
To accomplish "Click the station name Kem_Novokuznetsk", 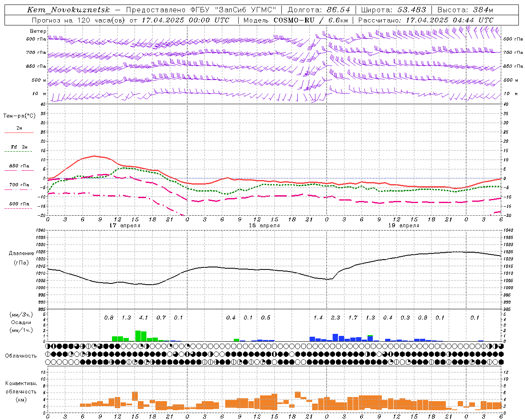I will (x=69, y=10).
